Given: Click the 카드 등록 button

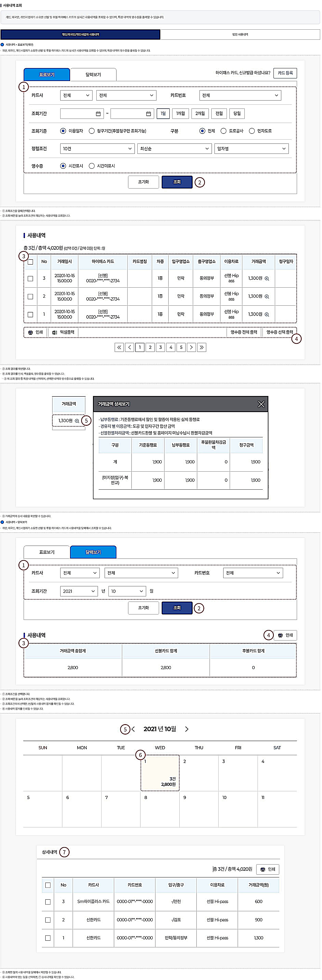Looking at the screenshot, I should tap(285, 73).
